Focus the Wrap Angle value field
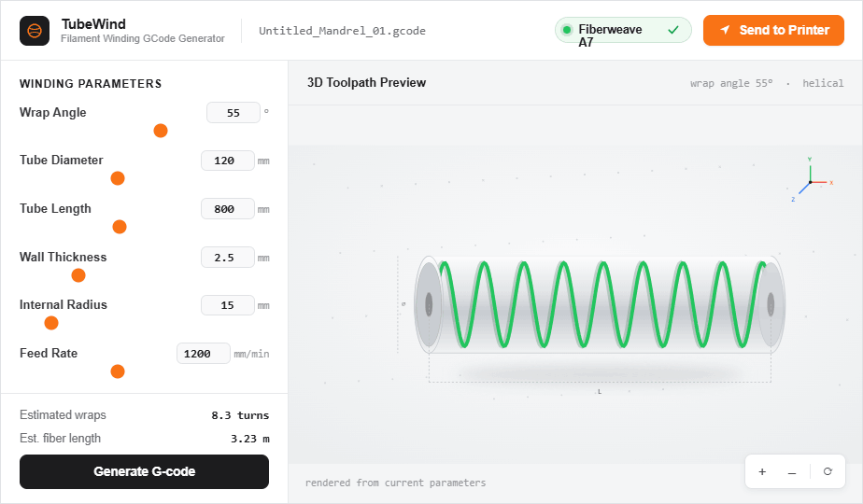863x504 pixels. pyautogui.click(x=233, y=113)
